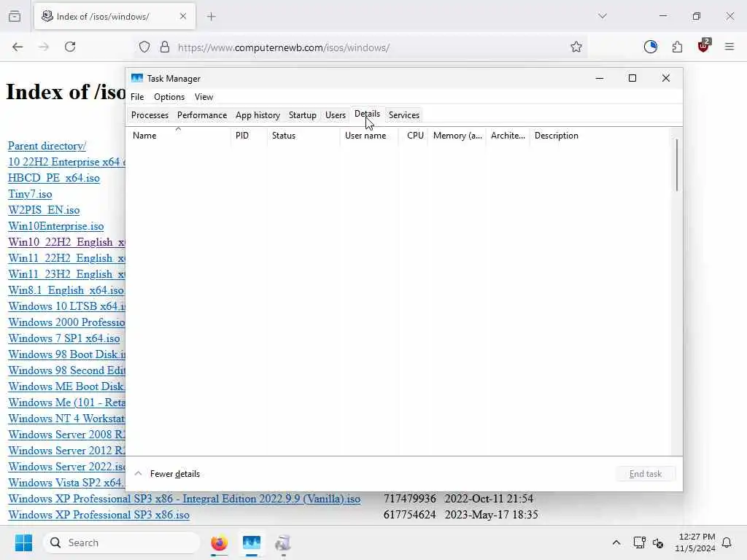Open a new tab with the plus button
Viewport: 747px width, 560px height.
click(212, 16)
